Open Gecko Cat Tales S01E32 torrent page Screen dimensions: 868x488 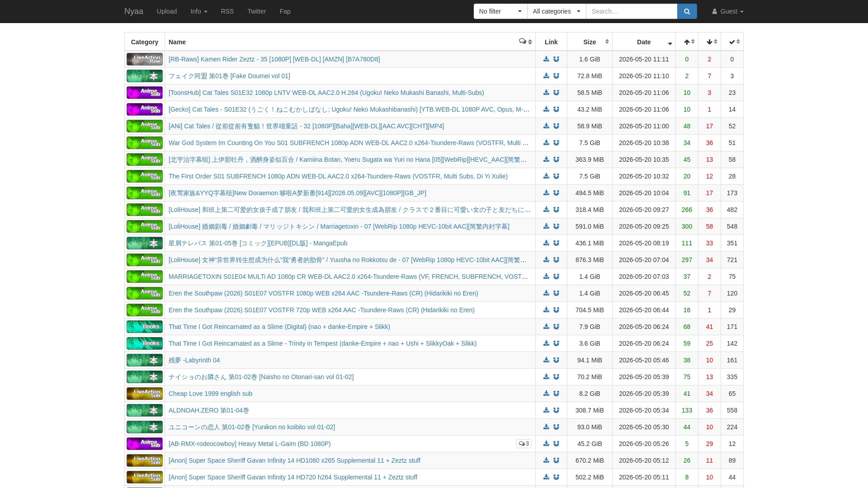349,109
